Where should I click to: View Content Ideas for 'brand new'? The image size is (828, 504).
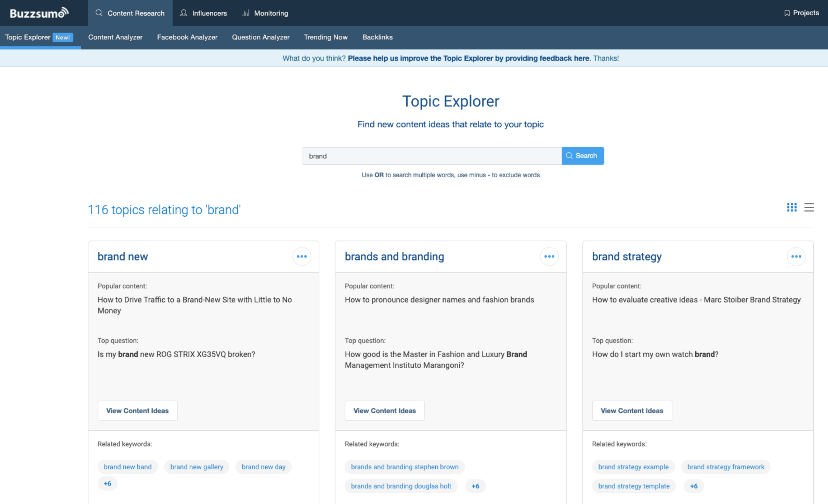click(x=137, y=411)
